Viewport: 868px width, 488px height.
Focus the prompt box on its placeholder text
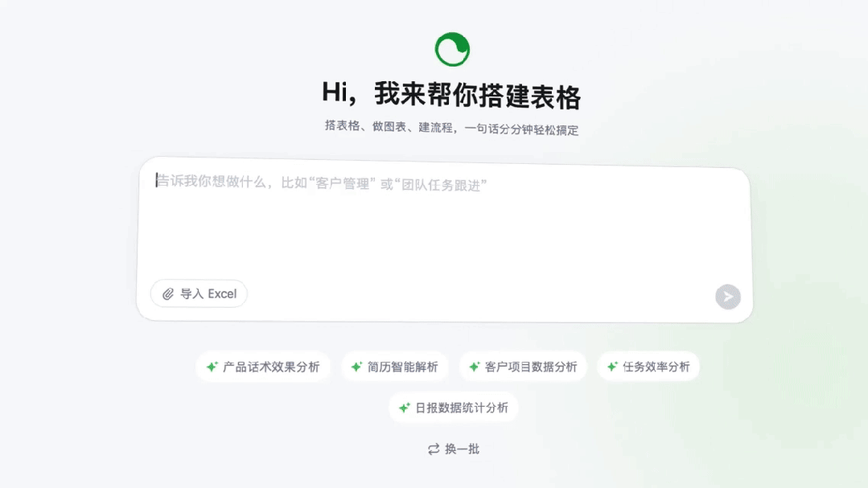(x=322, y=183)
